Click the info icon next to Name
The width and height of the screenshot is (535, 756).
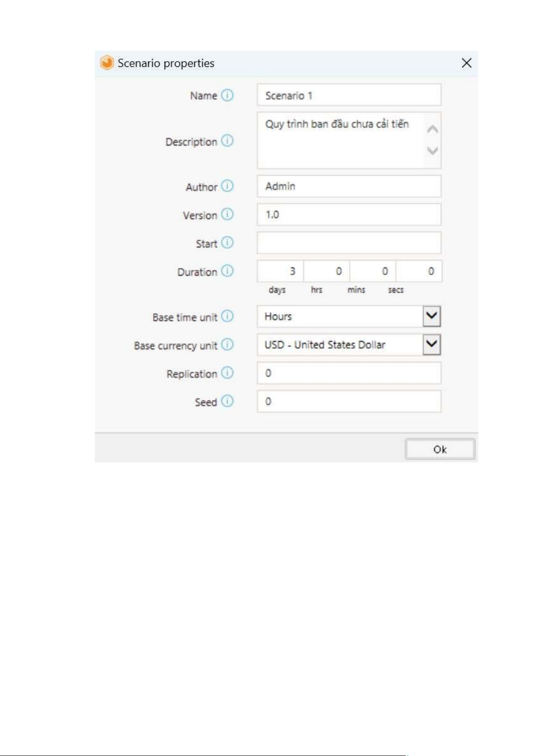pyautogui.click(x=228, y=95)
